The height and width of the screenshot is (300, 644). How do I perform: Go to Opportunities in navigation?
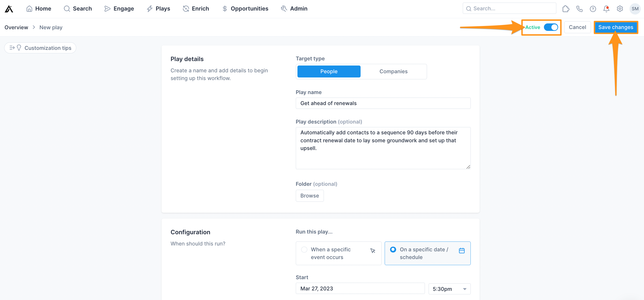245,9
